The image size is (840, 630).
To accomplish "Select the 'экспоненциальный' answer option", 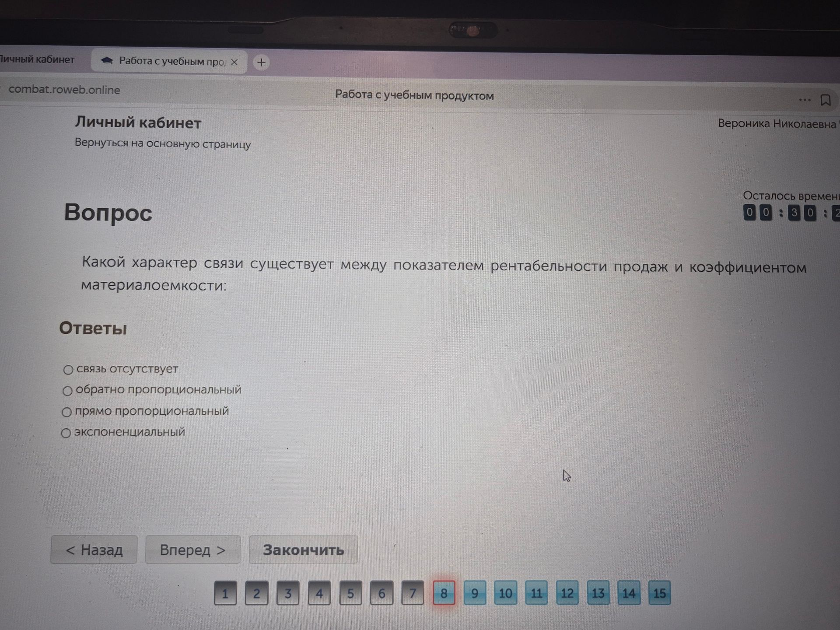I will 66,433.
